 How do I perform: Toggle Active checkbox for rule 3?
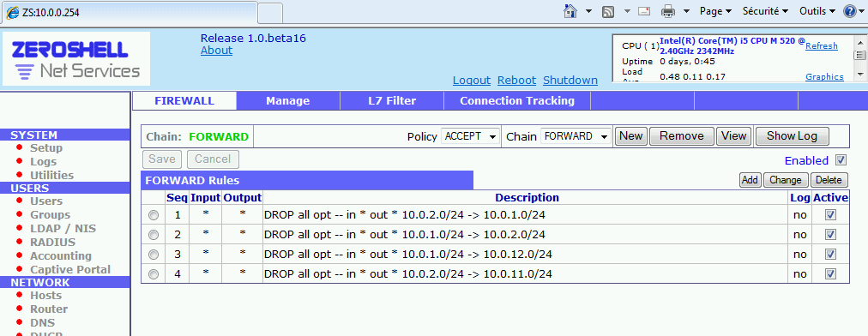pos(830,254)
